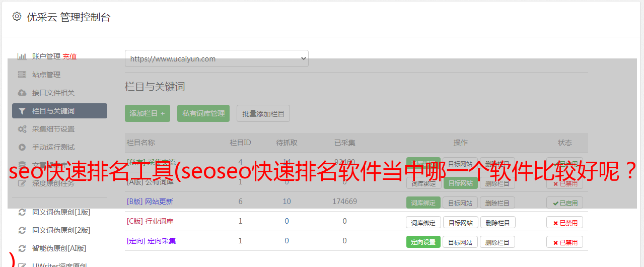
Task: Click the [A版] 公有词库 row name
Action: click(150, 182)
